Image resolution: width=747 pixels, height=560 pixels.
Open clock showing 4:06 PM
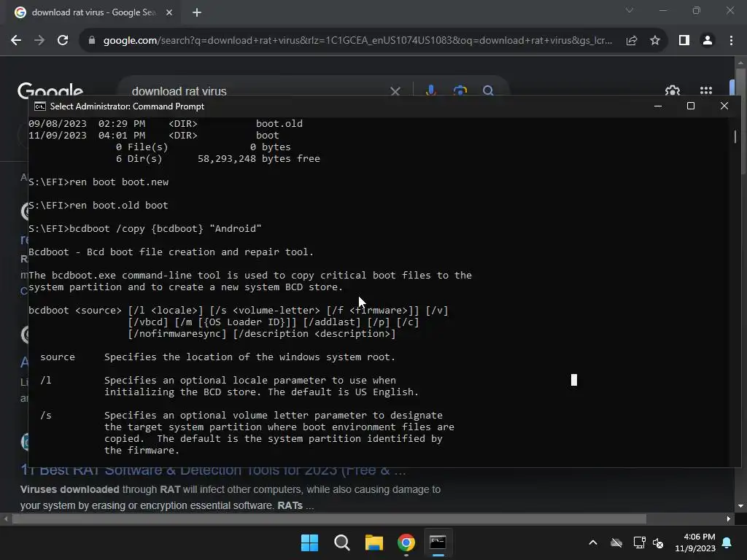(695, 542)
